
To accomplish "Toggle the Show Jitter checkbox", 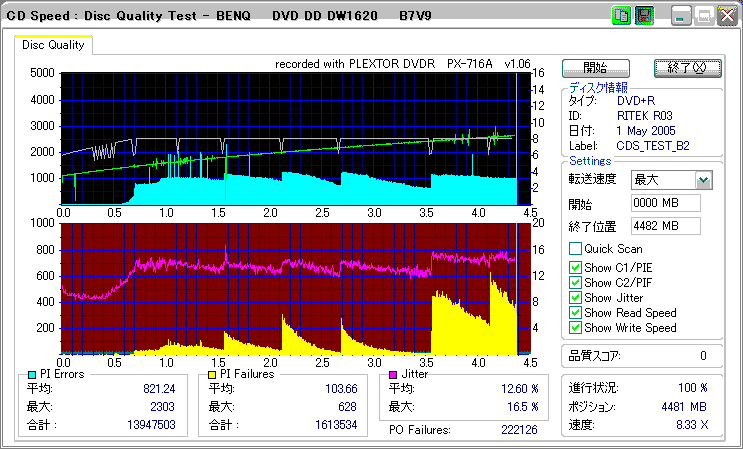I will point(575,298).
